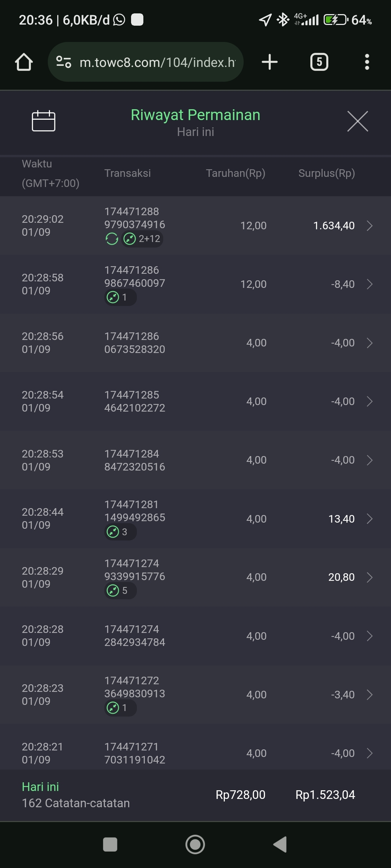
Task: Close the Riwayat Permainan panel
Action: pyautogui.click(x=357, y=121)
